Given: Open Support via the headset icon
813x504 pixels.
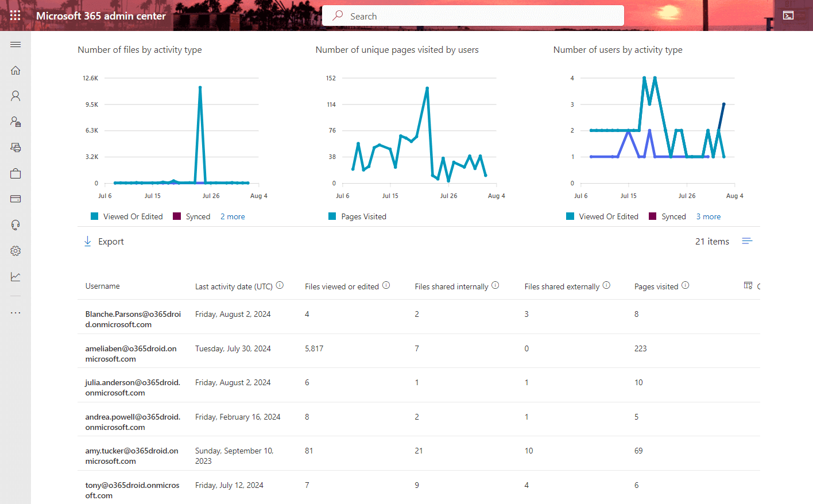Looking at the screenshot, I should 16,224.
